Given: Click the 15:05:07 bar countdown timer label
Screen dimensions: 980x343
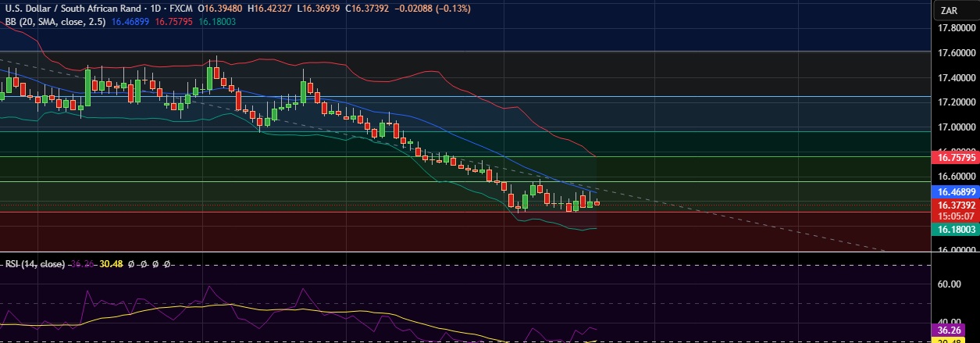Looking at the screenshot, I should click(957, 216).
